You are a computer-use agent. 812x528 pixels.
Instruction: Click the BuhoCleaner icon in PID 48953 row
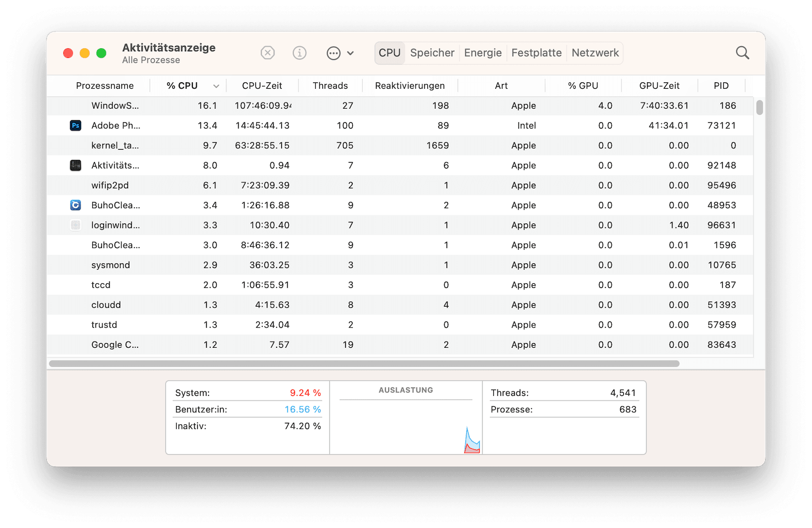(x=76, y=205)
